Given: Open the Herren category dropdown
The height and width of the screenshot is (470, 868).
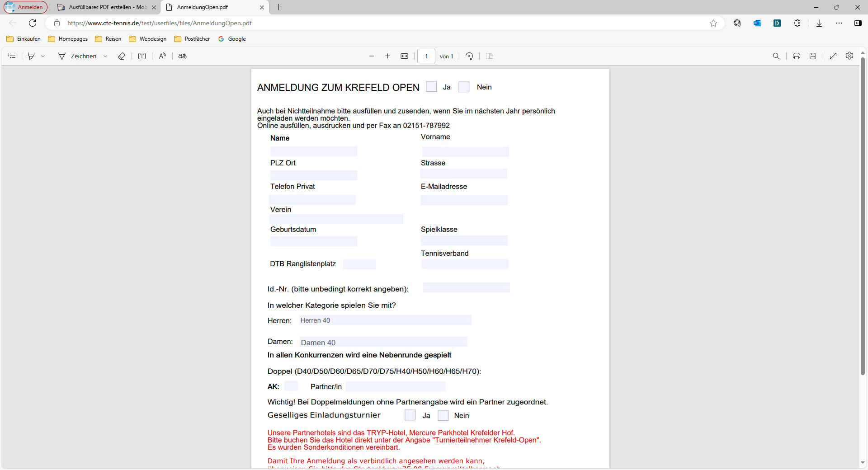Looking at the screenshot, I should (385, 320).
